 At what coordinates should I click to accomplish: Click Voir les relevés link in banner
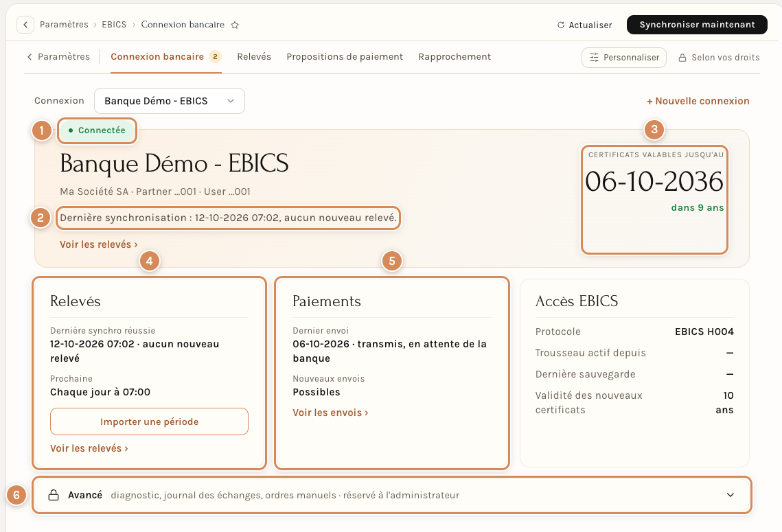pyautogui.click(x=99, y=244)
